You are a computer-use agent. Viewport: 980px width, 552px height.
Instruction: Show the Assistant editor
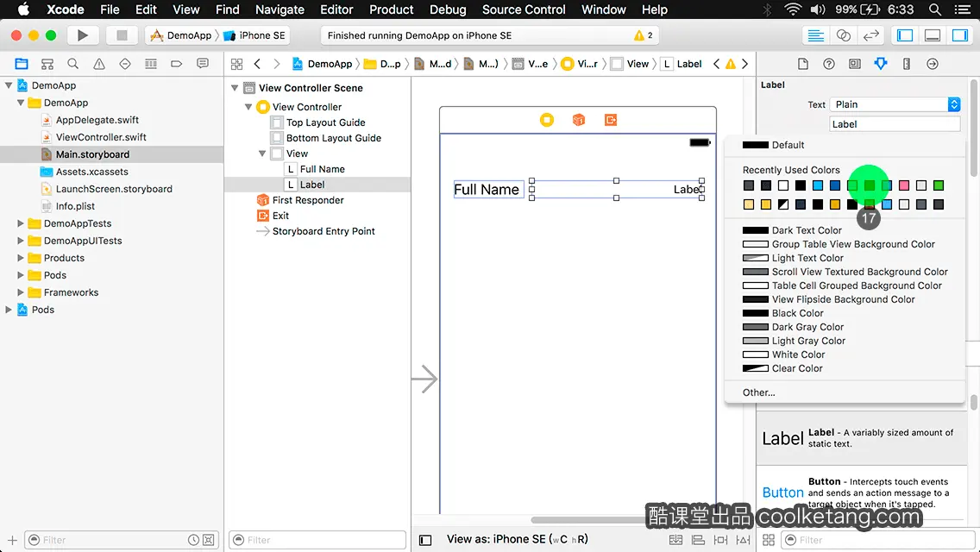pyautogui.click(x=843, y=35)
